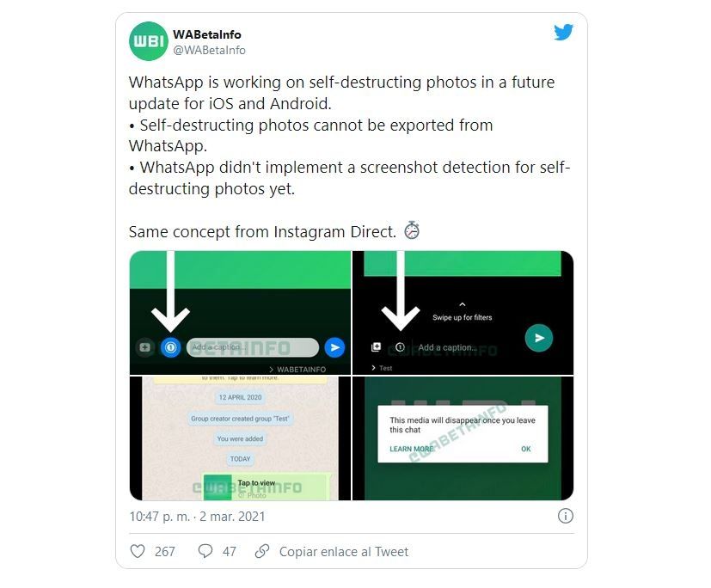Click Copiar enlace al Tweet

click(344, 552)
